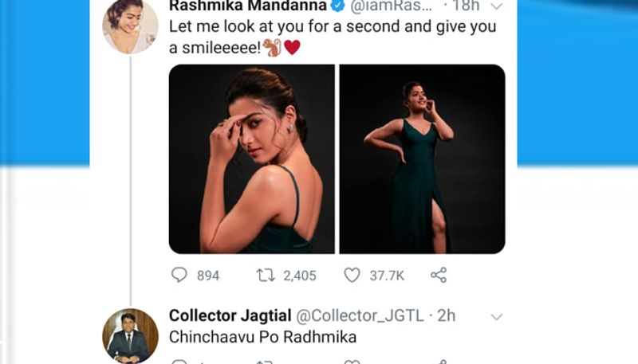Click the 894 reply count

[208, 276]
